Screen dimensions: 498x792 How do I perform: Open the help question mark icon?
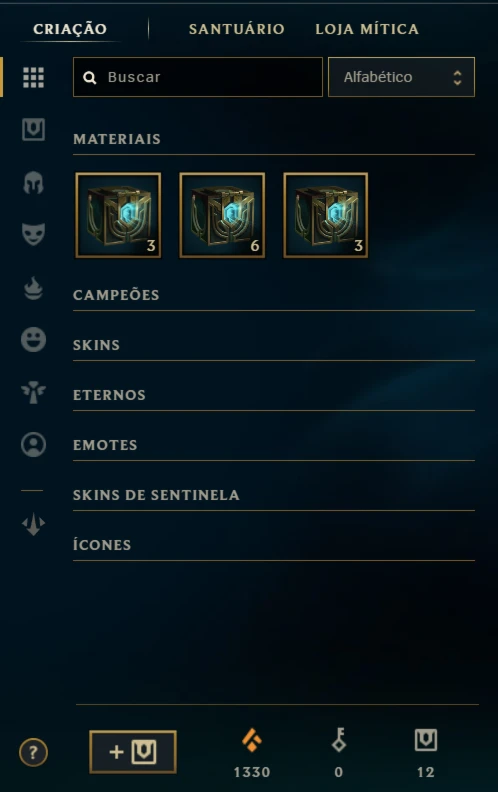coord(33,753)
